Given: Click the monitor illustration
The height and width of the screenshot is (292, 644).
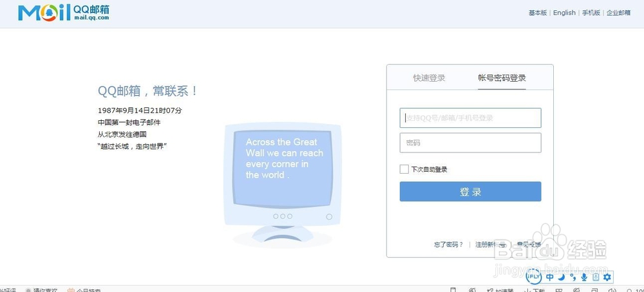Looking at the screenshot, I should pyautogui.click(x=283, y=184).
